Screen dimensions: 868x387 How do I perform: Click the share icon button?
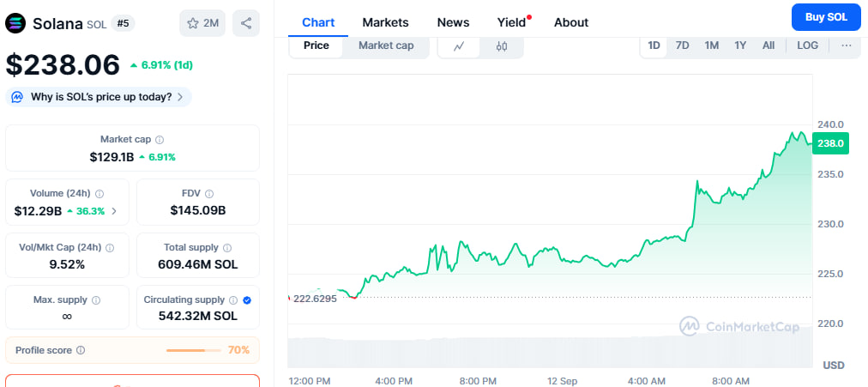246,23
